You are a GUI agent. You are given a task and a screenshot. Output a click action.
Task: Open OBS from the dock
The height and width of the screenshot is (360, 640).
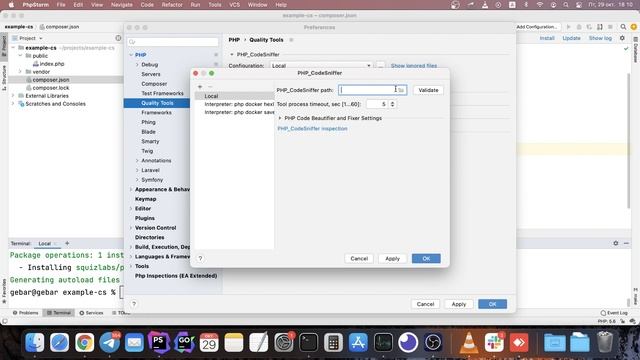(x=433, y=342)
